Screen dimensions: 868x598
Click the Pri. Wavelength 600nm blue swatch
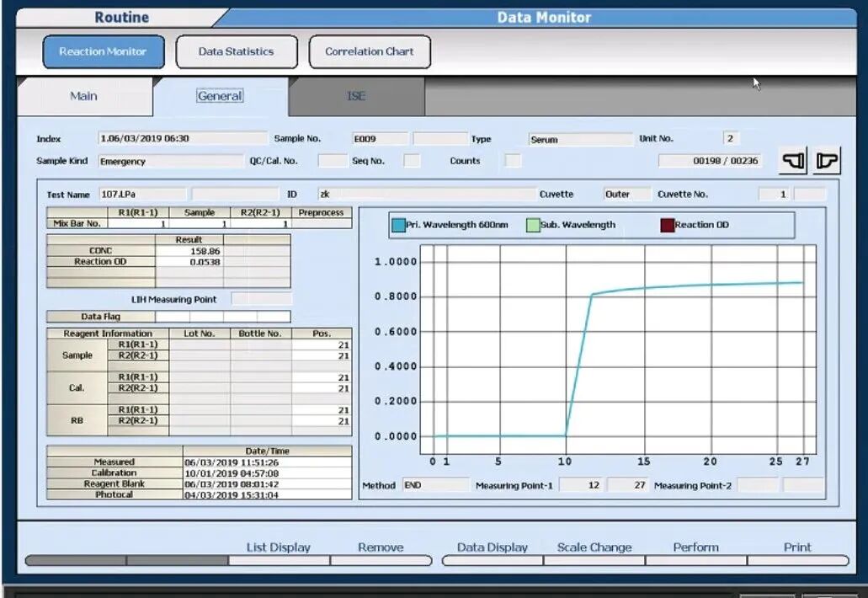coord(398,226)
